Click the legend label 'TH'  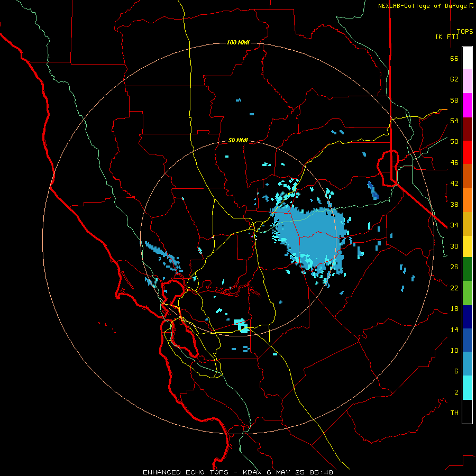[x=454, y=413]
